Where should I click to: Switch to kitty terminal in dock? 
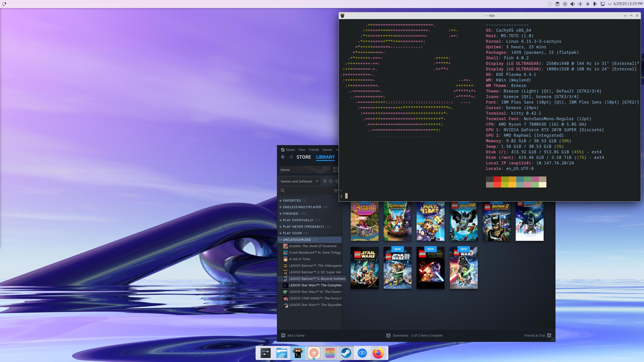tap(298, 353)
